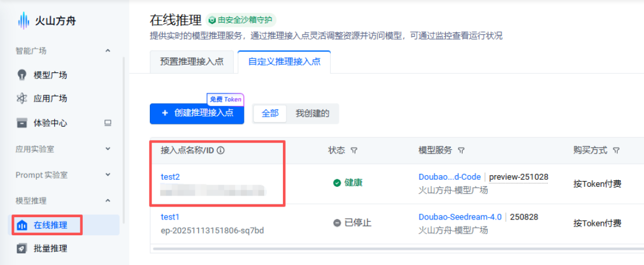Select the 自定义推理接入点 tab

[284, 62]
